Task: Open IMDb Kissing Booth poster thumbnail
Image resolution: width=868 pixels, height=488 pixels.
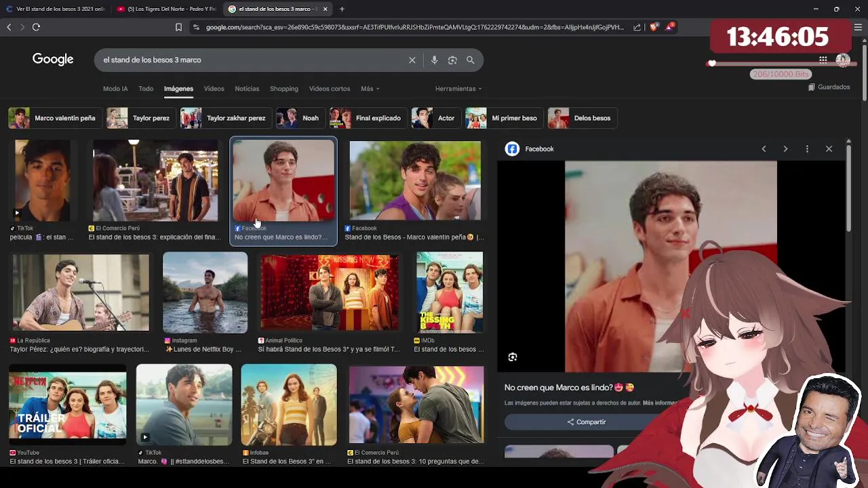Action: point(450,292)
